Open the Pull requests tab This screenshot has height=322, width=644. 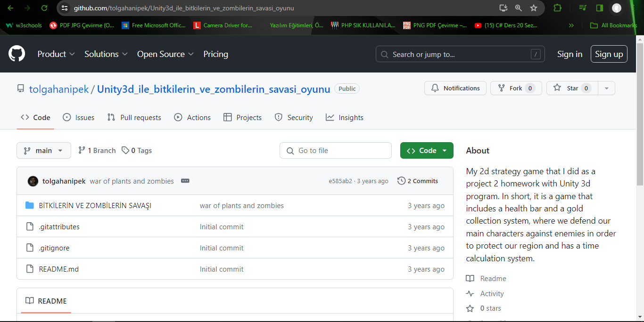coord(134,118)
